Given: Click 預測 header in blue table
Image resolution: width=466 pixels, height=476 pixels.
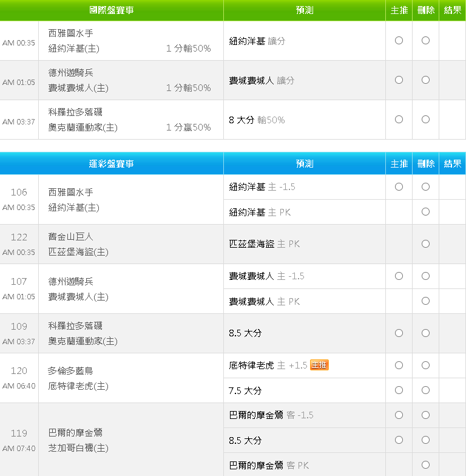Looking at the screenshot, I should [x=305, y=164].
